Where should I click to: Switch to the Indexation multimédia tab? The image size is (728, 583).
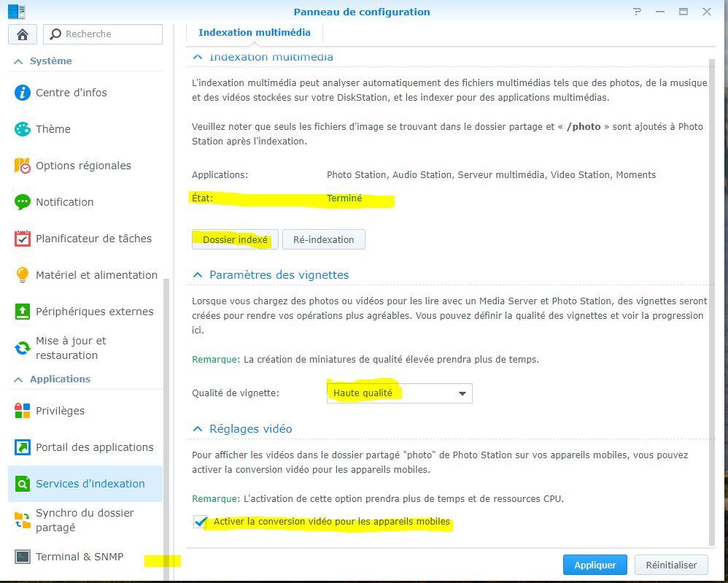pos(255,33)
